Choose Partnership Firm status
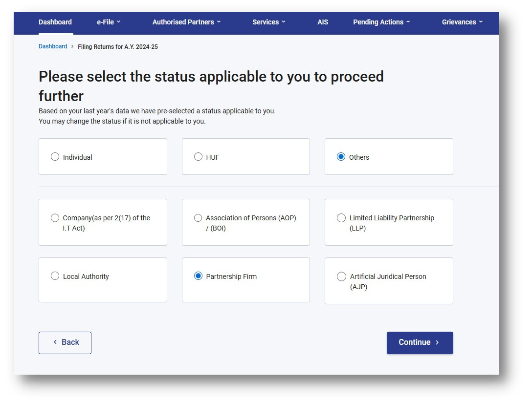The image size is (532, 403). [198, 276]
